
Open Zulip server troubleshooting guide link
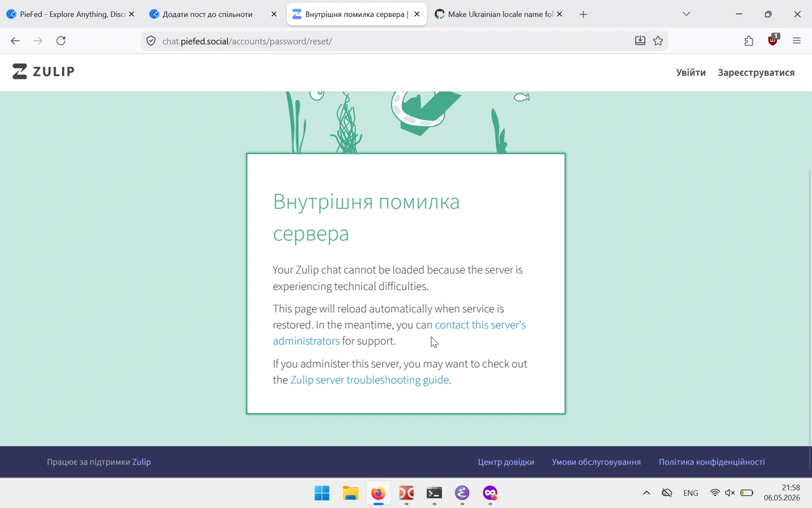[x=369, y=380]
